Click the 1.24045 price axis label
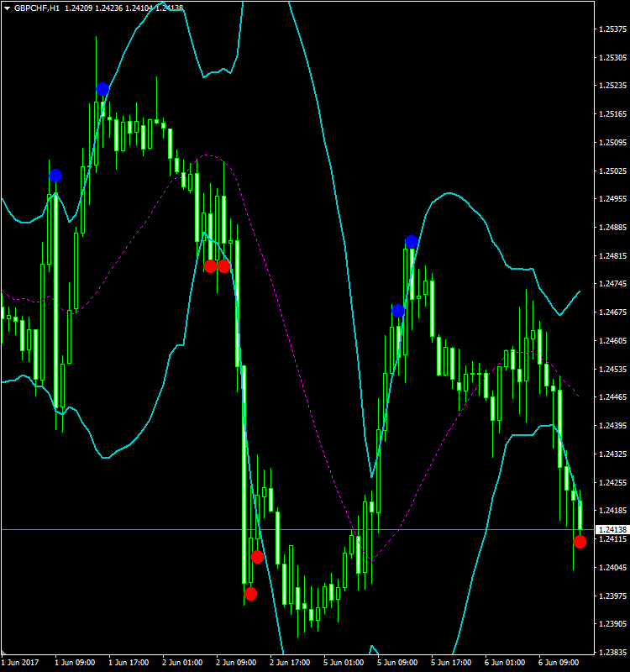Image resolution: width=630 pixels, height=672 pixels. [612, 568]
